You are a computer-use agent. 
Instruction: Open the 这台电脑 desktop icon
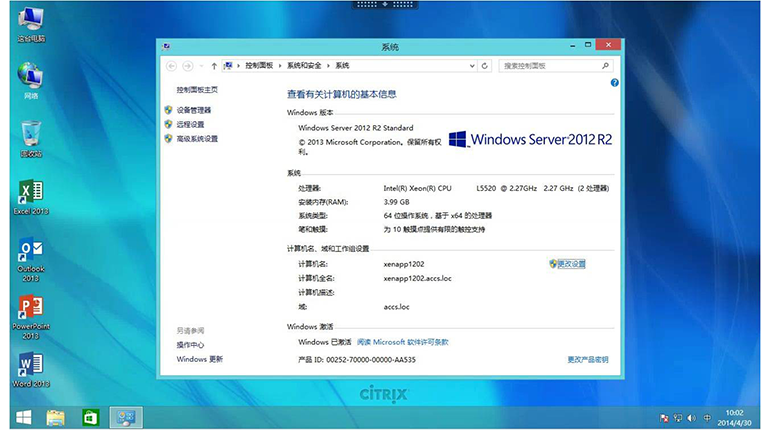[31, 25]
